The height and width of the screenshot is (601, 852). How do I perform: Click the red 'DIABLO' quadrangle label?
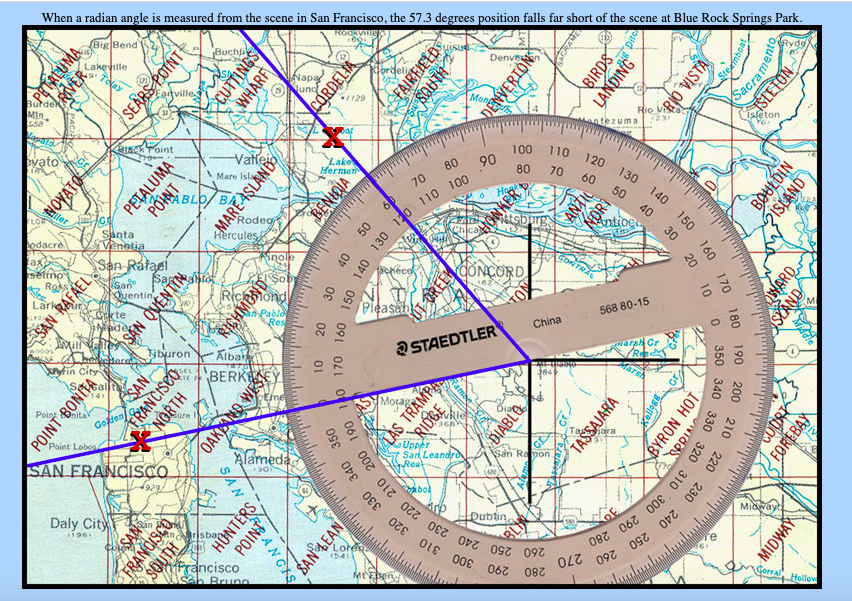[505, 423]
